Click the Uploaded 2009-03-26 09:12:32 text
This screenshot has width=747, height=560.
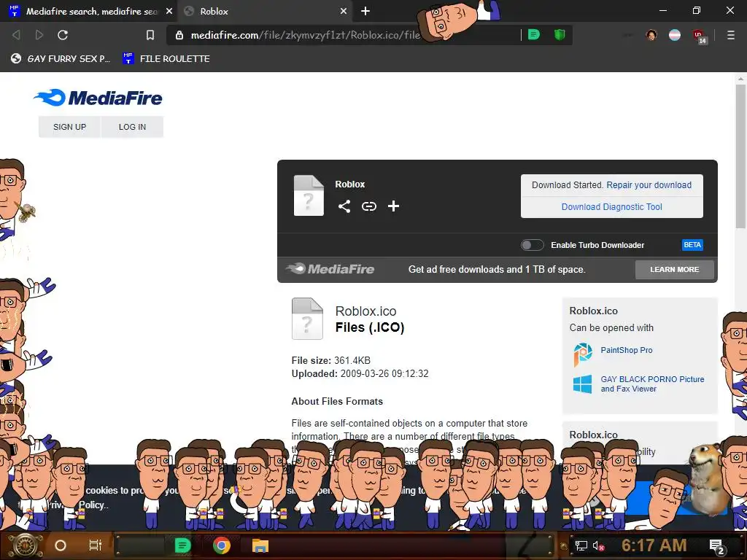(360, 374)
